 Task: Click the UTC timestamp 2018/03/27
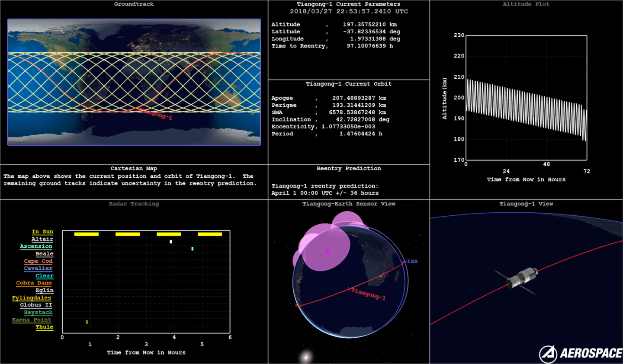[x=349, y=11]
